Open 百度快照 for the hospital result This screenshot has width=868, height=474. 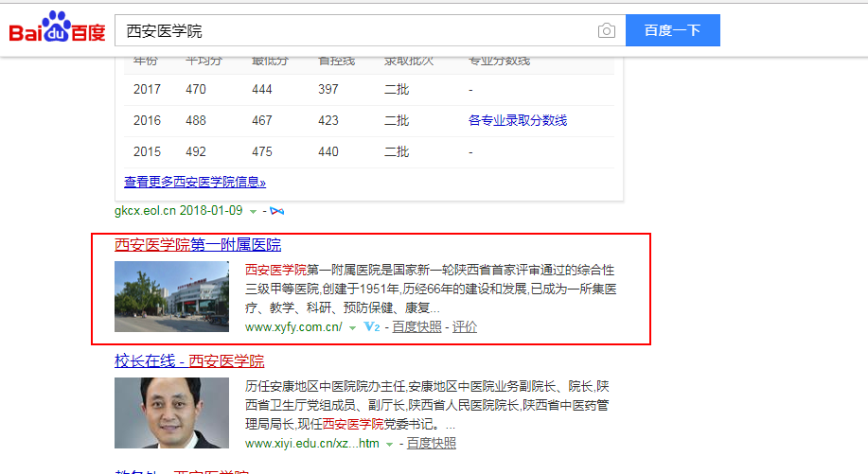tap(416, 327)
